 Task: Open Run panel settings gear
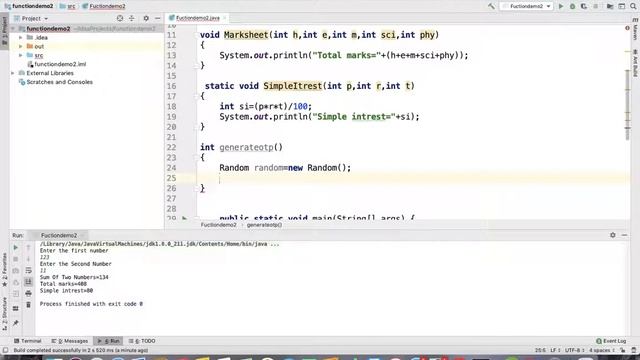click(613, 235)
